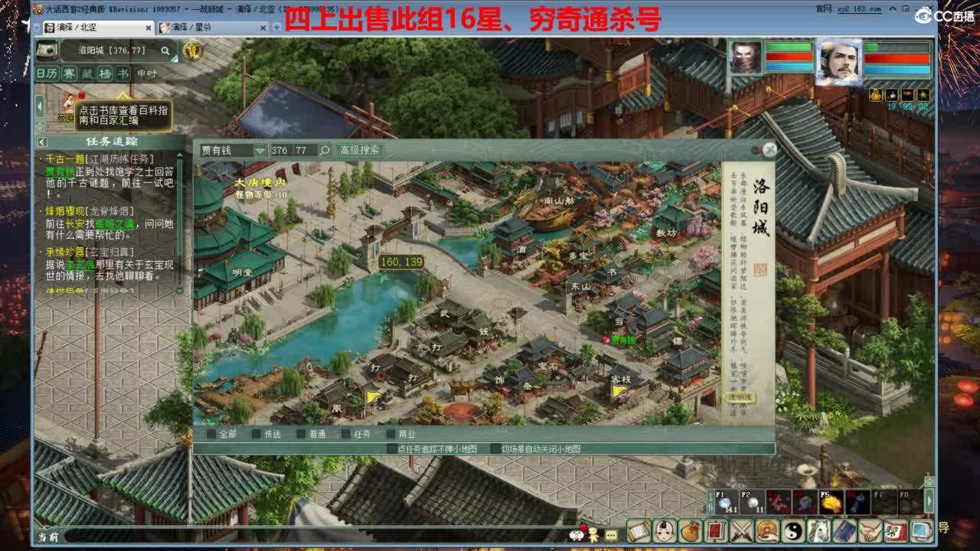Screen dimensions: 980x551
Task: Open the 日历 calendar button
Action: coord(47,73)
